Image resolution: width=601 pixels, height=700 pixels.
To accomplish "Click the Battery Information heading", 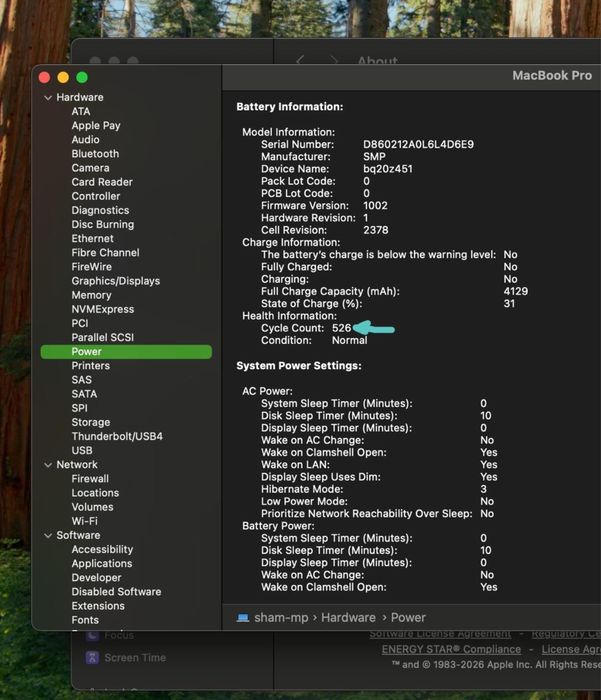I will coord(290,107).
